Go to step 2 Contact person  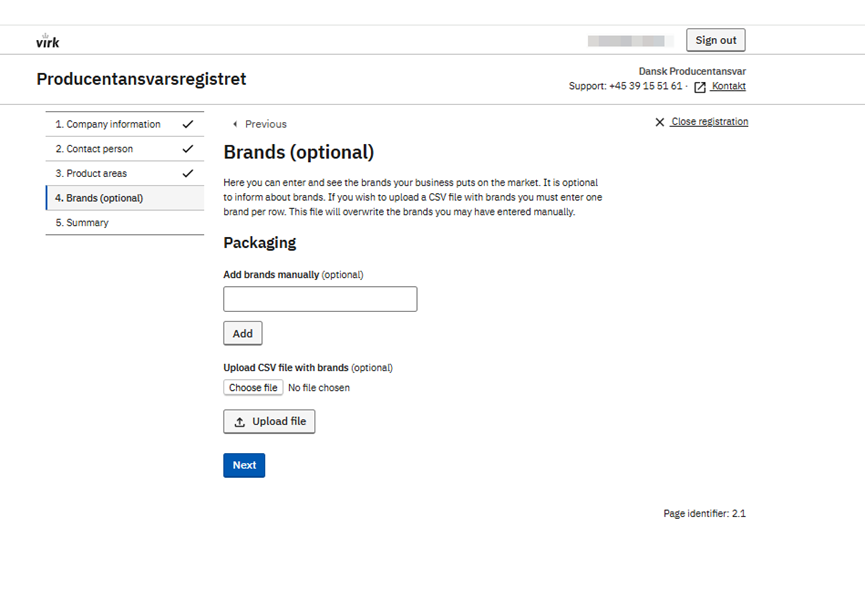coord(100,149)
